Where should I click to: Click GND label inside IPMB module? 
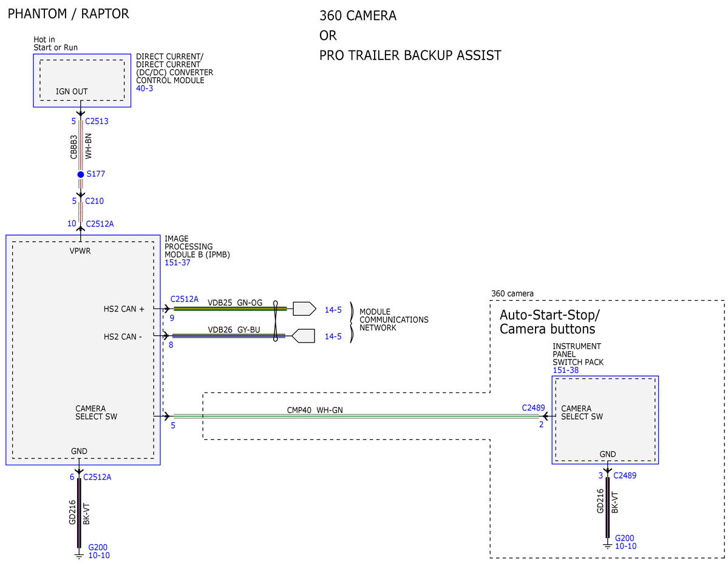pyautogui.click(x=79, y=451)
